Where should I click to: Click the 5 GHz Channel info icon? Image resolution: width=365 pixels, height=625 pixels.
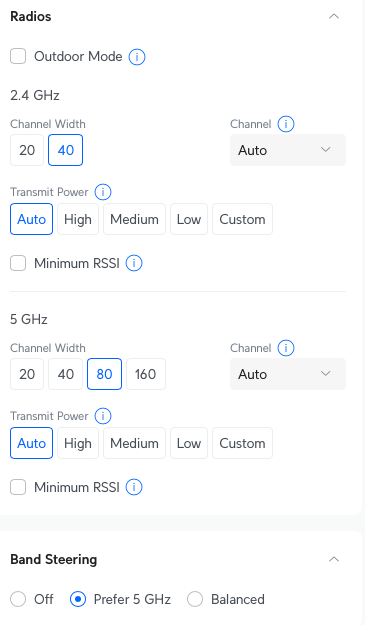286,348
